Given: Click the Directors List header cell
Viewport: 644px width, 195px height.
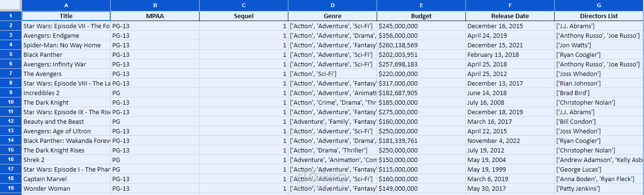Looking at the screenshot, I should click(x=599, y=16).
